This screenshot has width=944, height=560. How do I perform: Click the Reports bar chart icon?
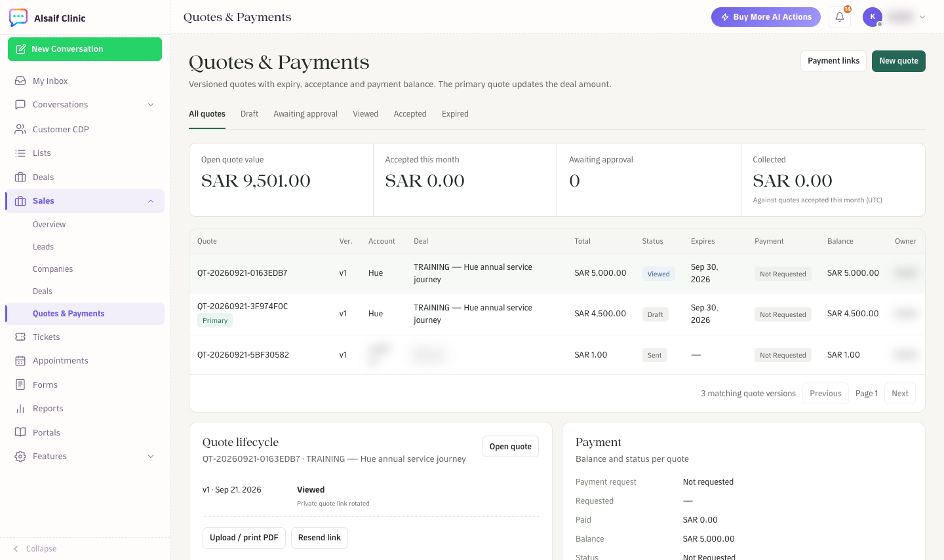20,409
